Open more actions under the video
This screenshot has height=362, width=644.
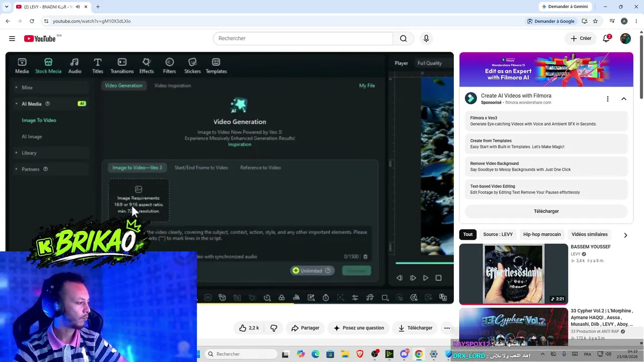(447, 328)
